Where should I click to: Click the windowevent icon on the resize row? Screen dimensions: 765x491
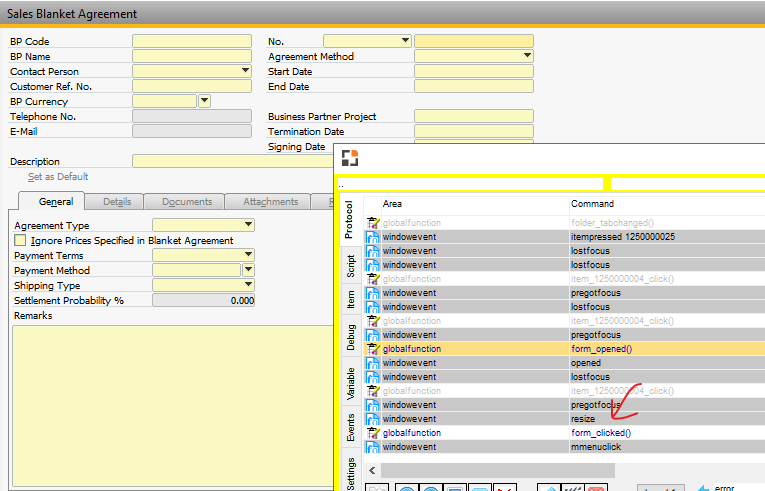(373, 419)
